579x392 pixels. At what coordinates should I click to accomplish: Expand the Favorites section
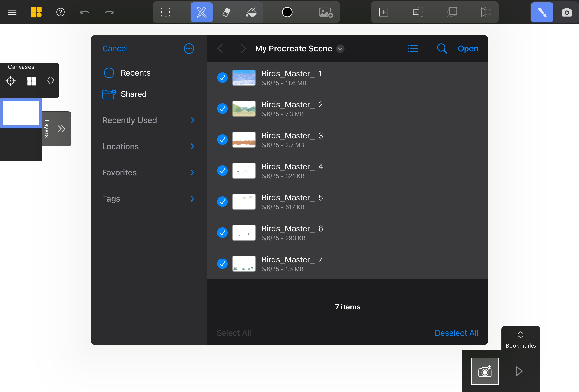[149, 172]
